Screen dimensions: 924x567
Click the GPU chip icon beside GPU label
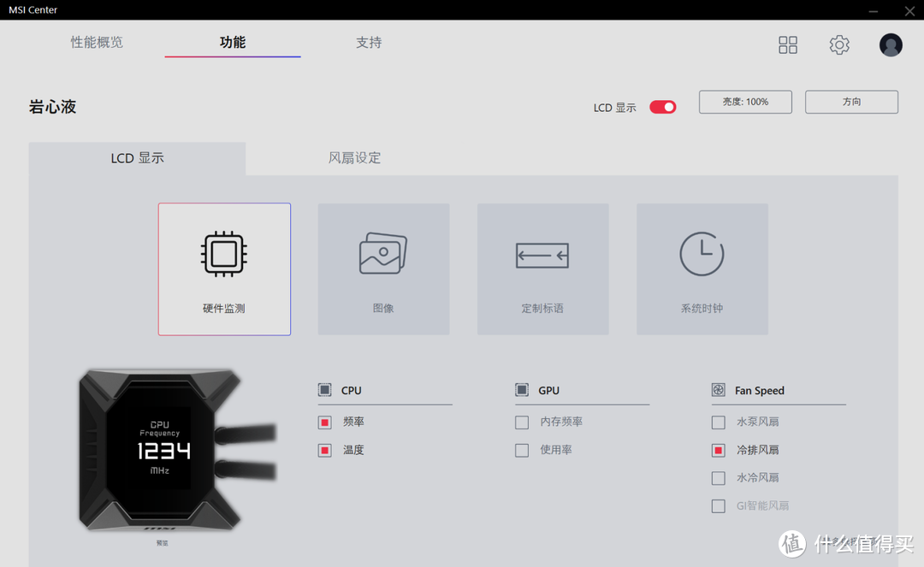522,390
